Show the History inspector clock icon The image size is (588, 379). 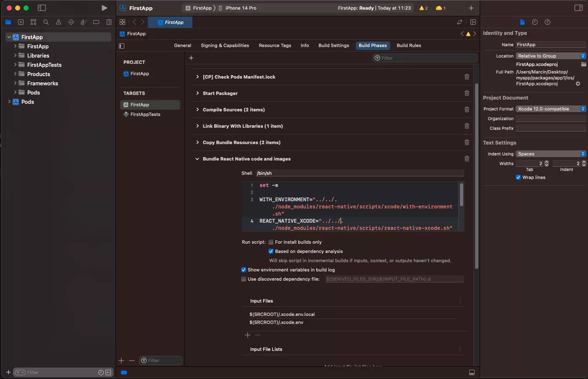pyautogui.click(x=535, y=22)
